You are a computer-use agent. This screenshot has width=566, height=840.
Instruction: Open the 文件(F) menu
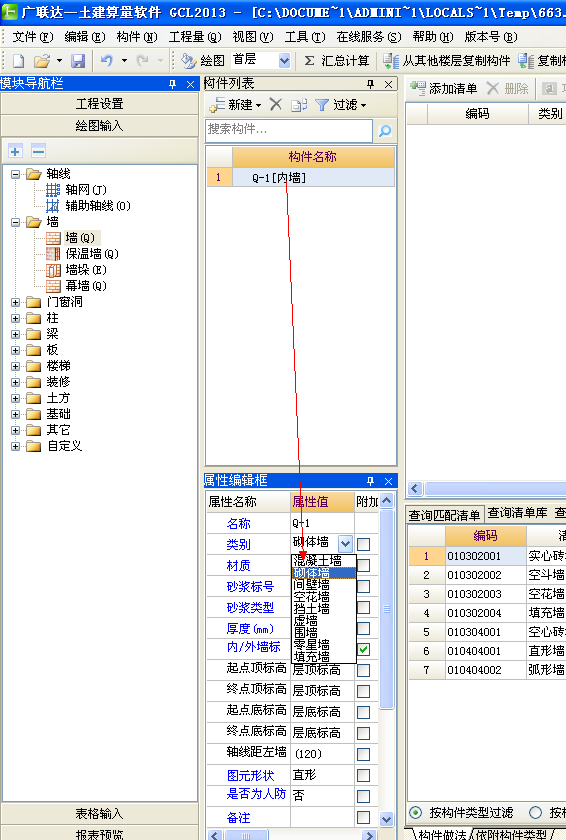[x=33, y=37]
